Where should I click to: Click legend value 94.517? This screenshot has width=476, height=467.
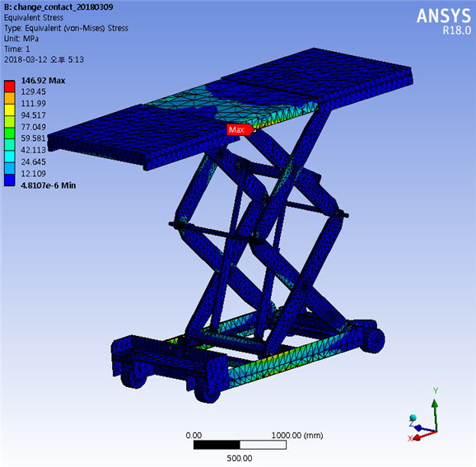tap(33, 115)
